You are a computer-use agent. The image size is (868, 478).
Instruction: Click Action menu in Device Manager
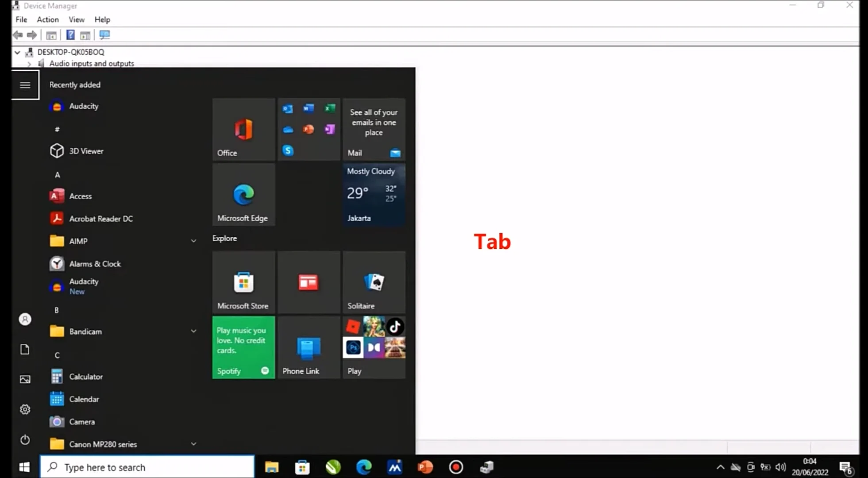coord(47,19)
